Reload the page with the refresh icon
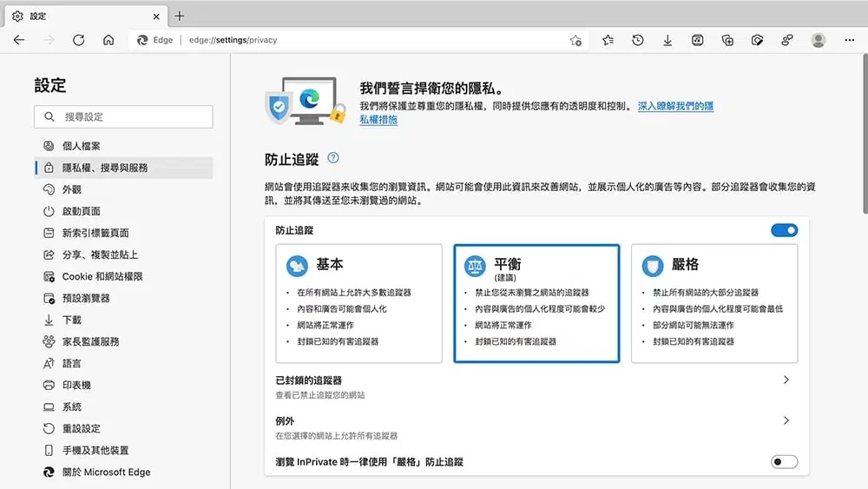 [x=79, y=40]
